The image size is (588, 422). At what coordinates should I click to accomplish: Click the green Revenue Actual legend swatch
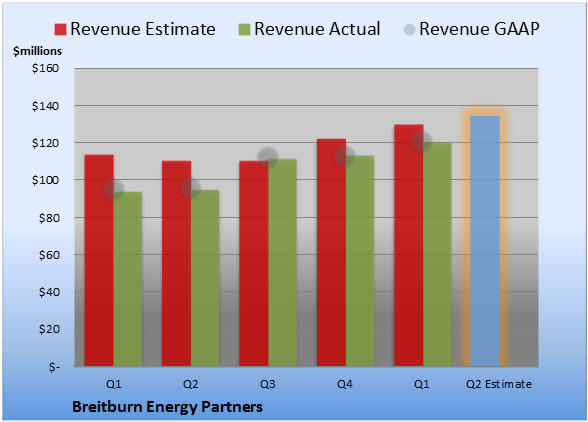click(x=244, y=29)
